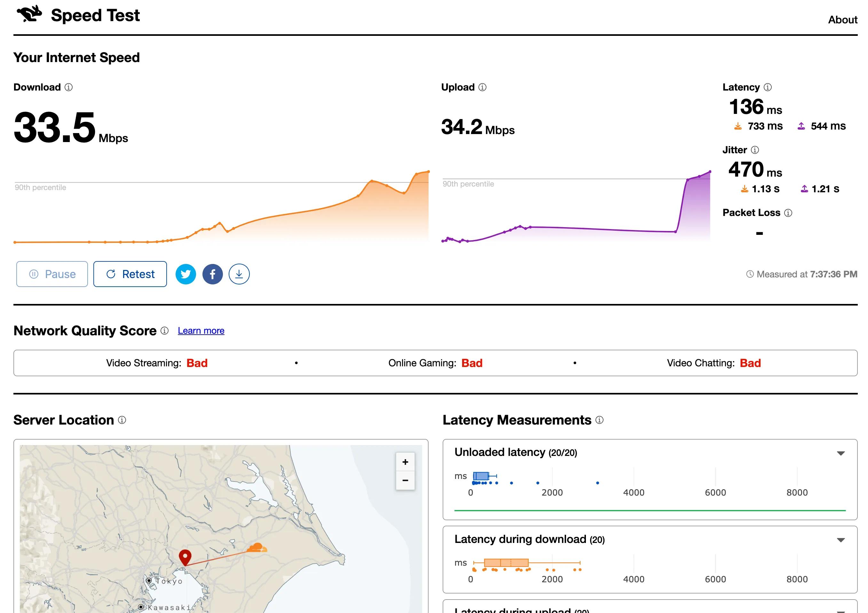Click the 544 ms upload latency
This screenshot has height=613, width=868.
point(828,126)
